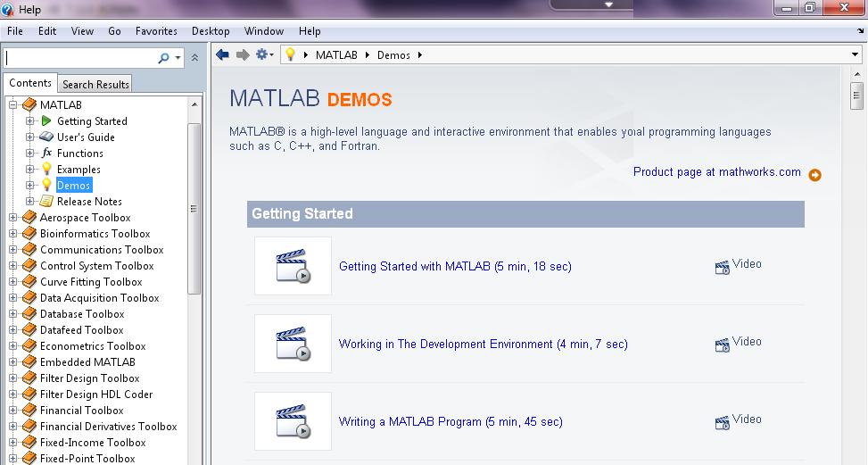
Task: Click the arrow after MATLAB in breadcrumb
Action: pyautogui.click(x=367, y=54)
